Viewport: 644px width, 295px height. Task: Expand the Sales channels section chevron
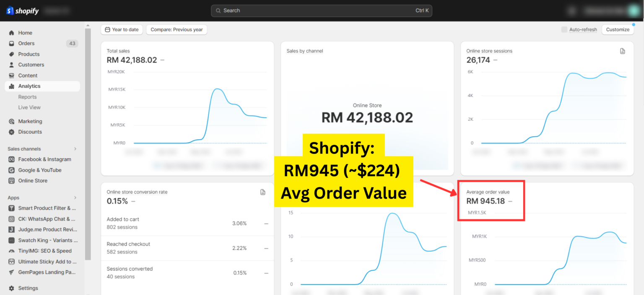pyautogui.click(x=75, y=149)
